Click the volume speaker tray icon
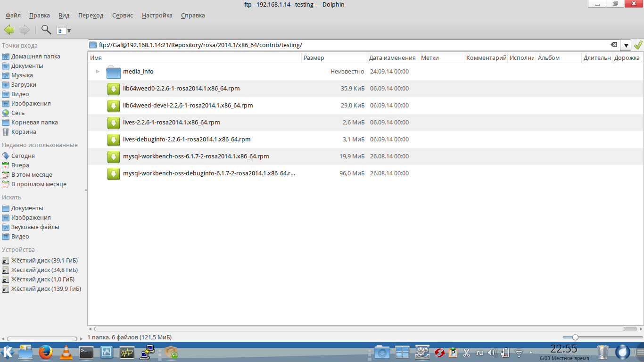Viewport: 644px width, 362px height. point(492,352)
